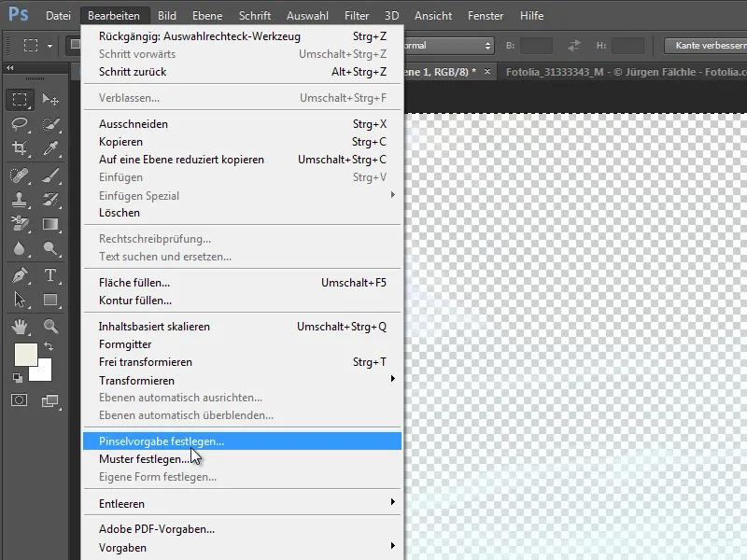Screen dimensions: 747x560
Task: Select the Clone Stamp tool
Action: pos(20,199)
